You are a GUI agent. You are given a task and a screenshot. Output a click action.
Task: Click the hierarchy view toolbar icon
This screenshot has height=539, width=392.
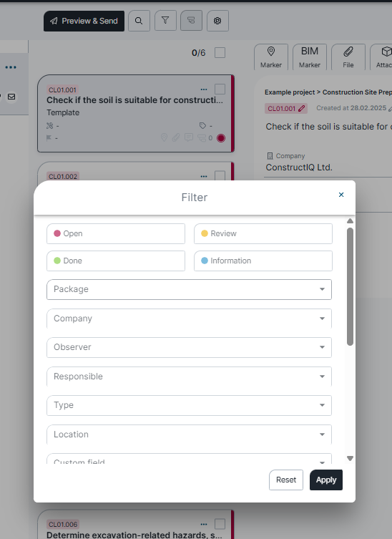coord(192,21)
